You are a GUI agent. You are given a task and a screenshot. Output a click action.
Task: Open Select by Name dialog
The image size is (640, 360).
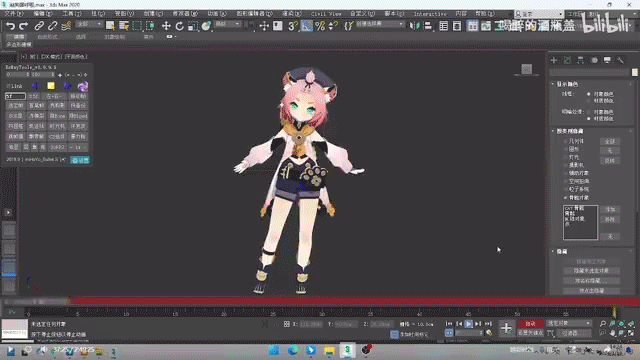click(x=124, y=26)
